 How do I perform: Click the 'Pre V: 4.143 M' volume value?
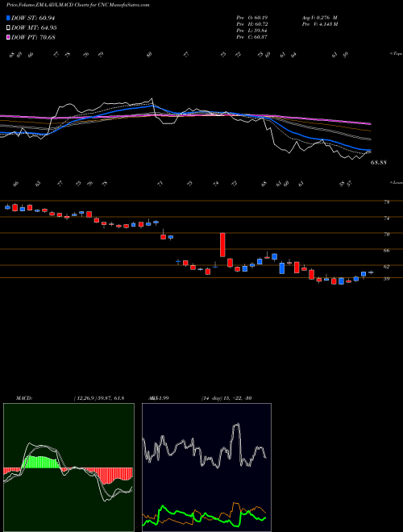coord(319,24)
